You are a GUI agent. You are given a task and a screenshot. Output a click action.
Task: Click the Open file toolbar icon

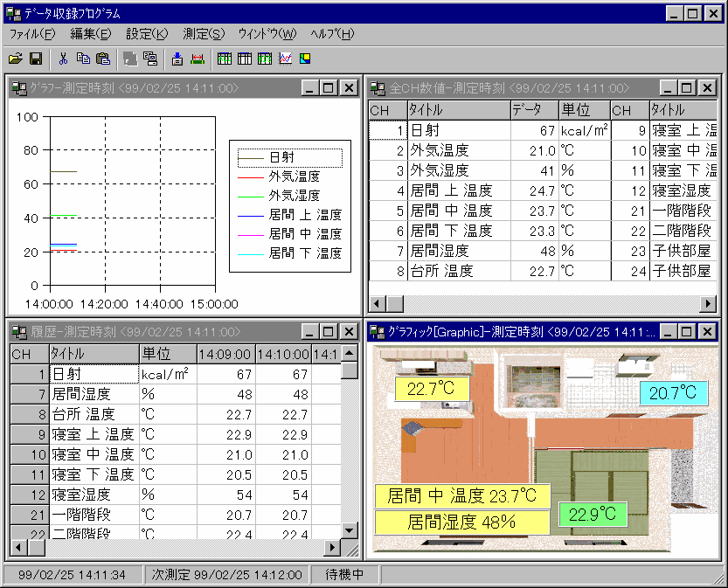[16, 59]
